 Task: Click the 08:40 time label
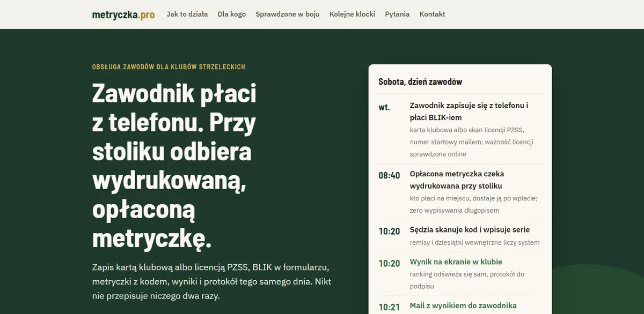point(389,175)
